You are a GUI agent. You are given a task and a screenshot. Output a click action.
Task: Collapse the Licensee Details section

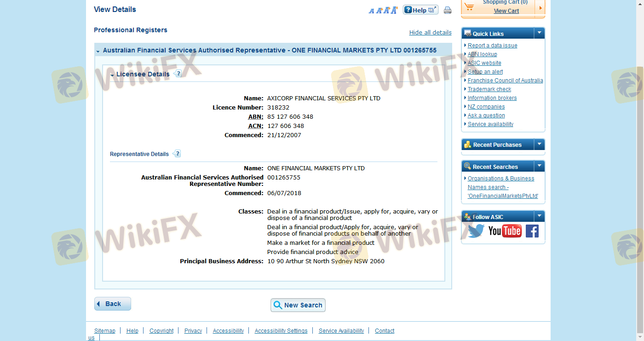[x=113, y=75]
